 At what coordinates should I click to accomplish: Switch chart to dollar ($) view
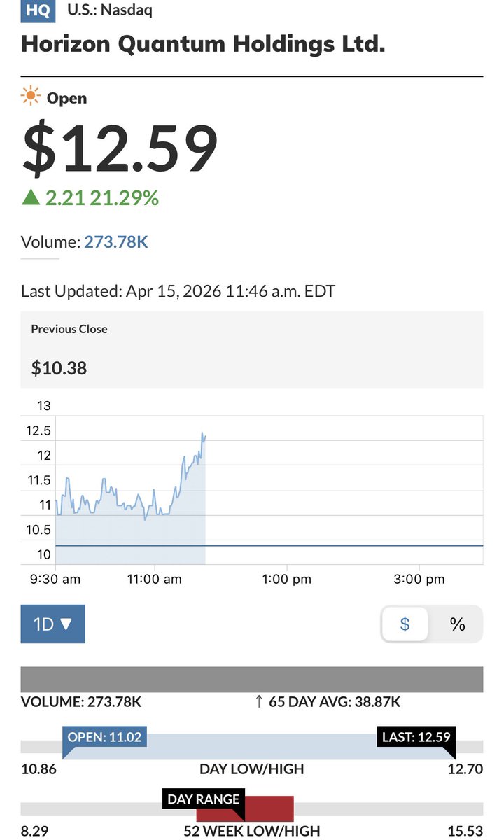click(x=405, y=624)
